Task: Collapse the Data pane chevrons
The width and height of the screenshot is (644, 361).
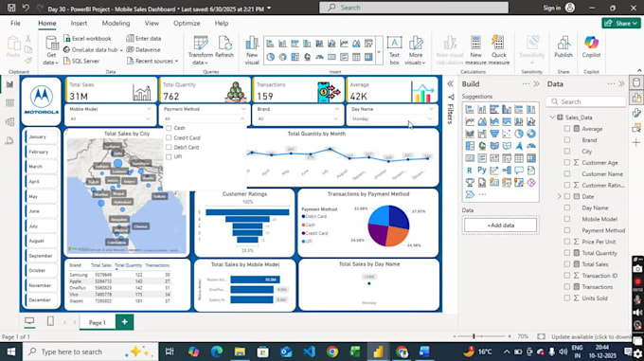Action: click(621, 83)
